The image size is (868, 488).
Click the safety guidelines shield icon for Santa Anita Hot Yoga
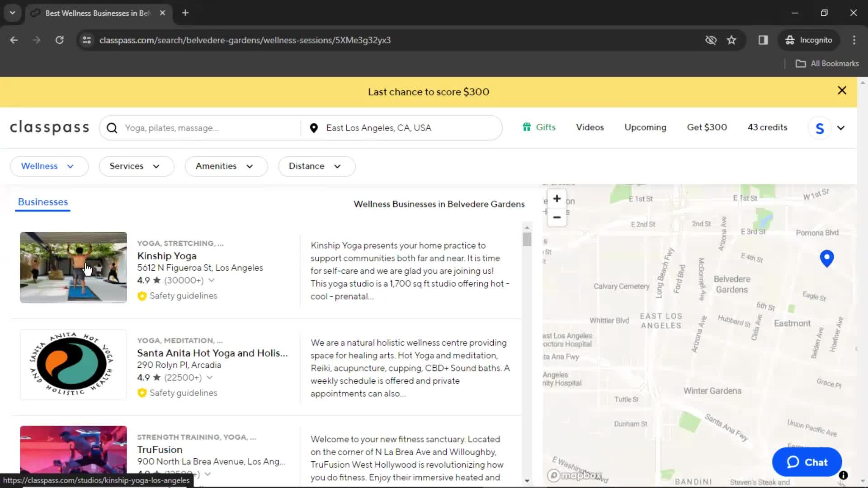pos(142,393)
